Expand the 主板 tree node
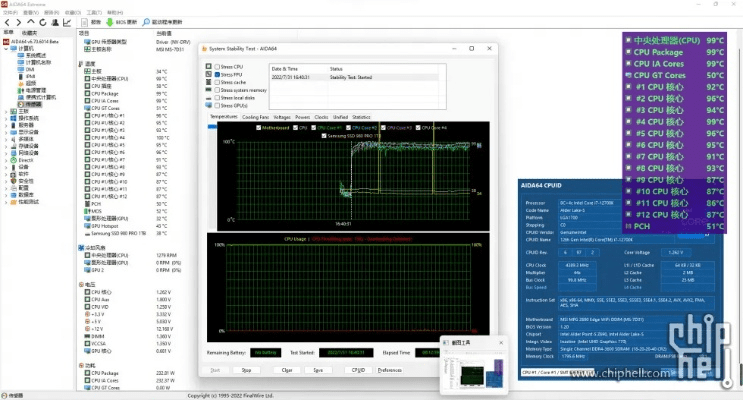The height and width of the screenshot is (400, 743). 5,110
